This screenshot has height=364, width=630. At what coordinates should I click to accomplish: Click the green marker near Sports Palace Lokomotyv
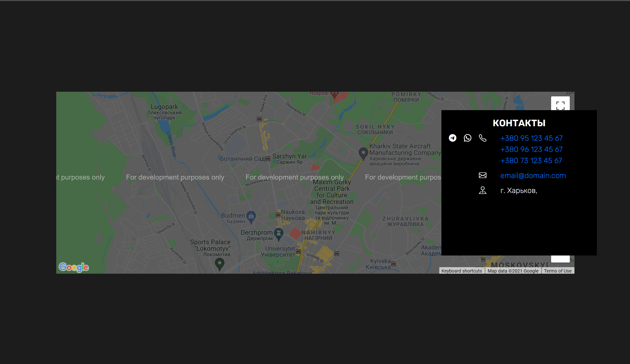219,263
